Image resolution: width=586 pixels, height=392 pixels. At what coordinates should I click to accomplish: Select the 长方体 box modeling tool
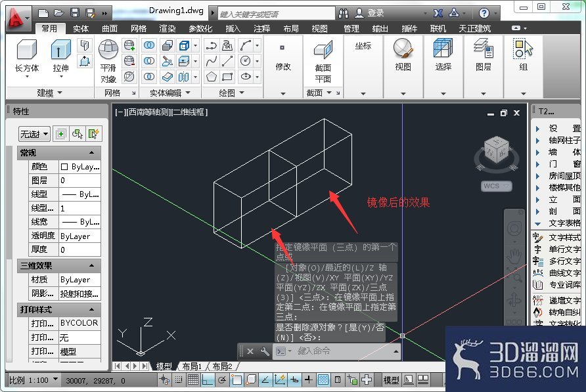27,57
